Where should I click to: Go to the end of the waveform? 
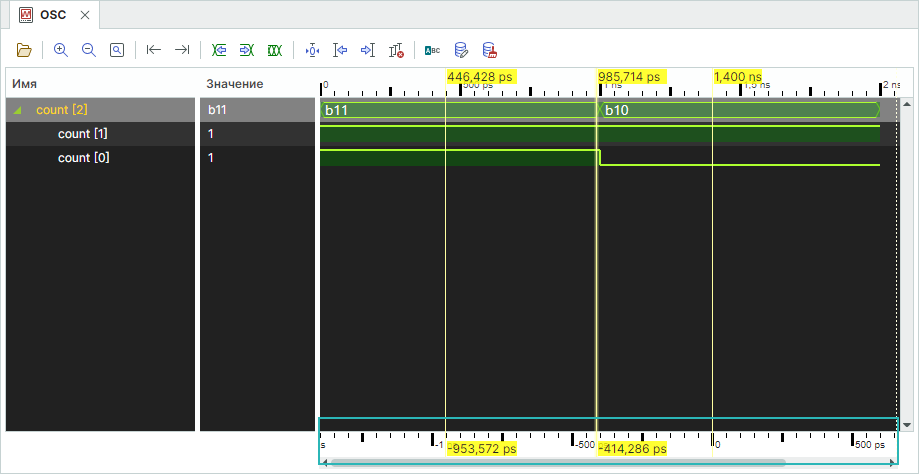(181, 50)
